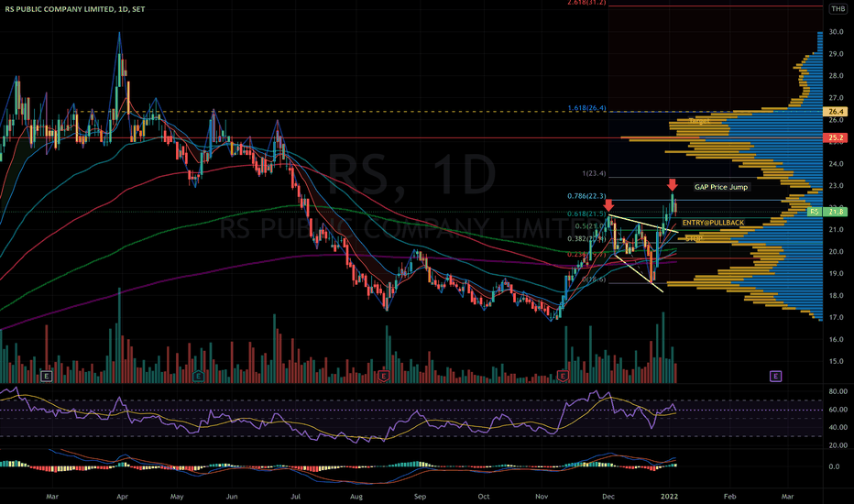This screenshot has height=504, width=854.
Task: Click the 0.382 Fibonacci level label
Action: tap(586, 238)
